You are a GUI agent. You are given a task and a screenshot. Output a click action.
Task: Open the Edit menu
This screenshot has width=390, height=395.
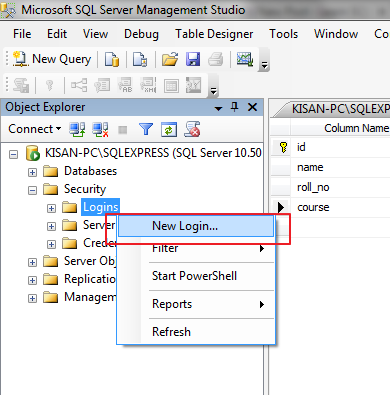[57, 34]
